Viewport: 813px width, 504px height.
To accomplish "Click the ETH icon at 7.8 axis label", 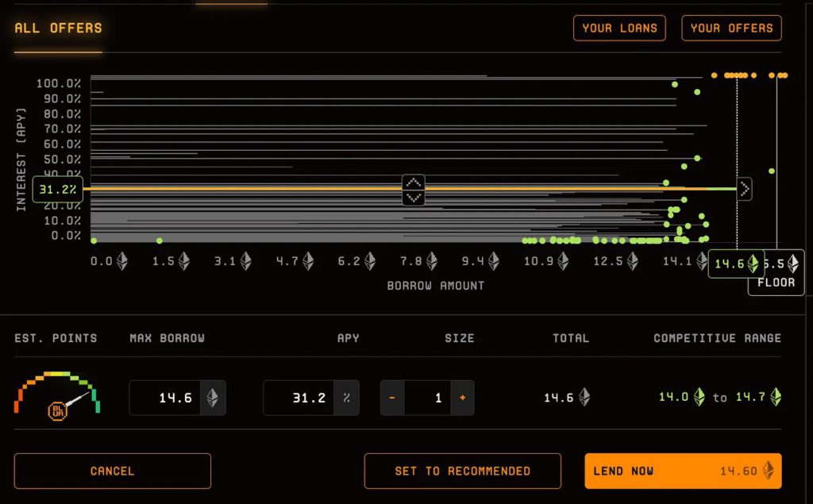I will (x=432, y=261).
